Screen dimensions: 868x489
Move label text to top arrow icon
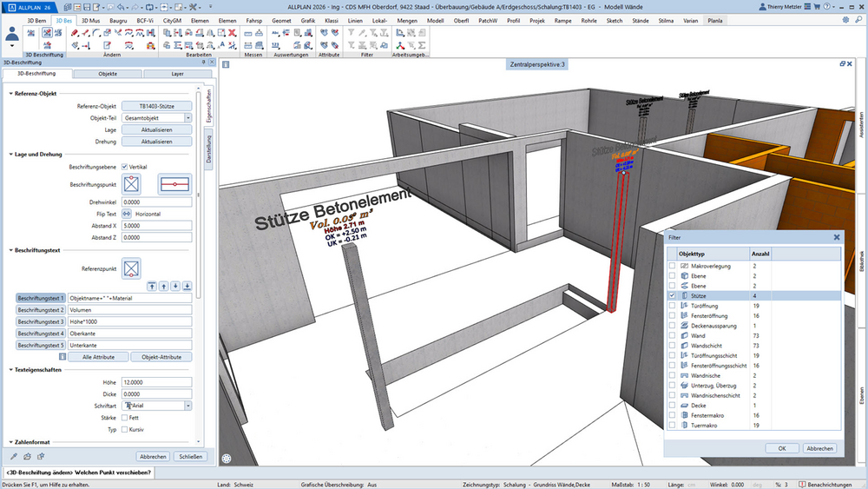coord(152,287)
